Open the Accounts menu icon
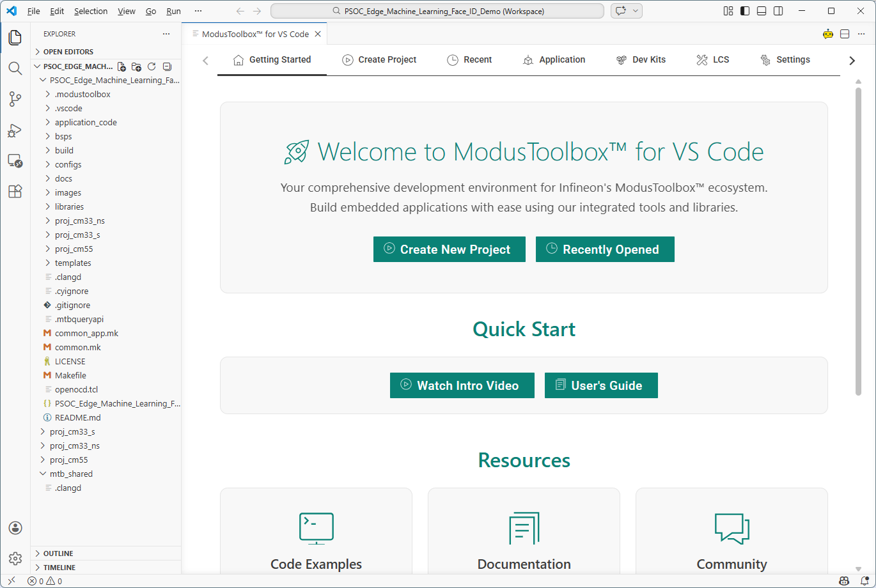876x588 pixels. pos(15,528)
